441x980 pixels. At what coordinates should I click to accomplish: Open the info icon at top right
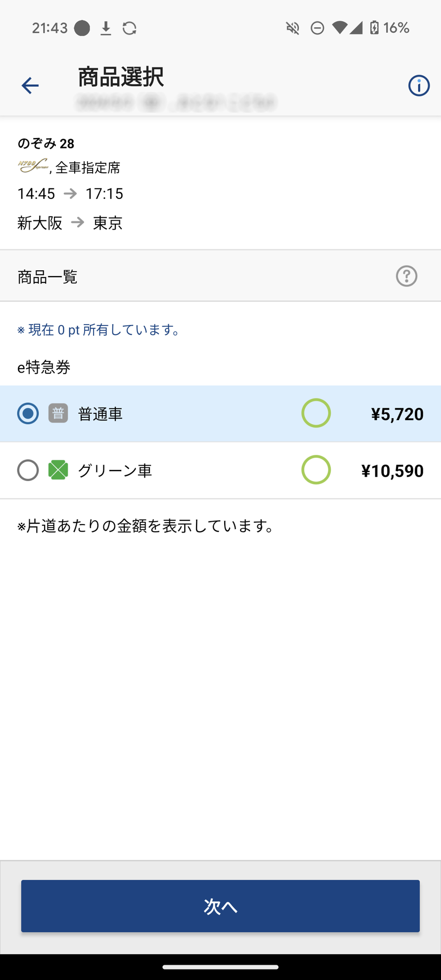pyautogui.click(x=419, y=85)
